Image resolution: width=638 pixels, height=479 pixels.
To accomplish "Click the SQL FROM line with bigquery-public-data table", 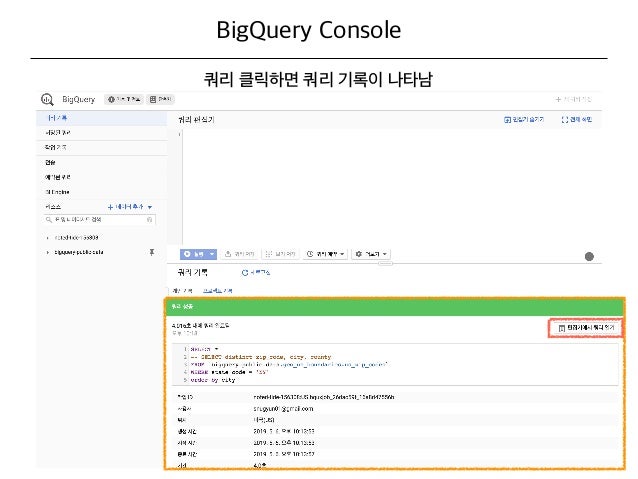I will tap(289, 365).
